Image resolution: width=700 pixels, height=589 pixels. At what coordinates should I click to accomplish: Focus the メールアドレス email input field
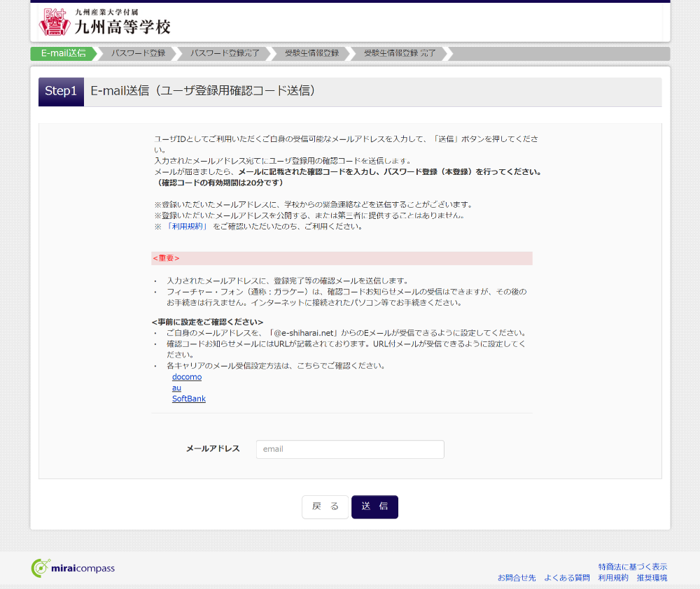coord(350,449)
